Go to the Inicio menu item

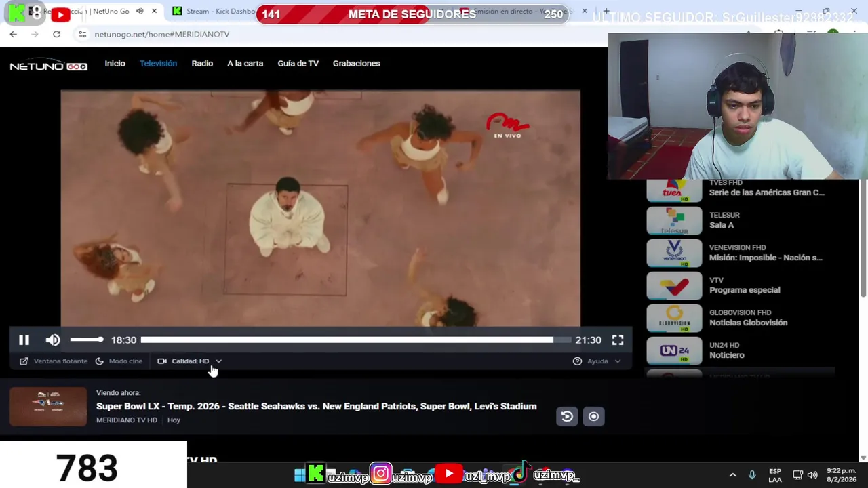tap(115, 64)
